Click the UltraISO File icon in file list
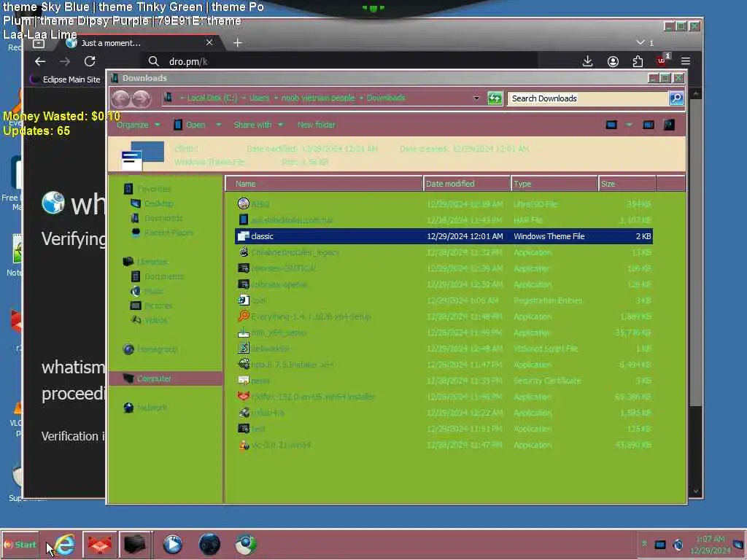This screenshot has width=747, height=560. click(x=244, y=204)
